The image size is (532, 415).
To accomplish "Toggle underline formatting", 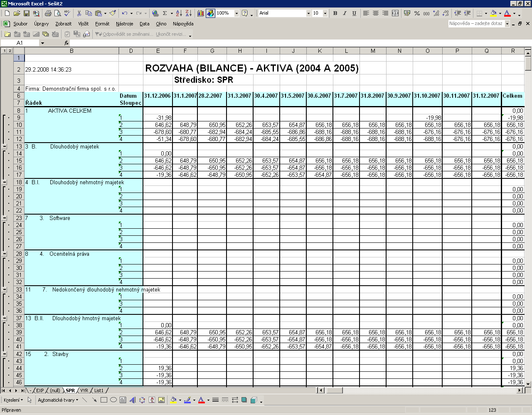I will (355, 13).
